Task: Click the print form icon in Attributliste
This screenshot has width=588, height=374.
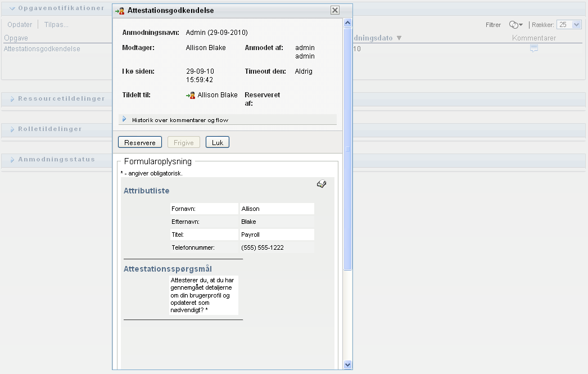Action: (x=322, y=184)
